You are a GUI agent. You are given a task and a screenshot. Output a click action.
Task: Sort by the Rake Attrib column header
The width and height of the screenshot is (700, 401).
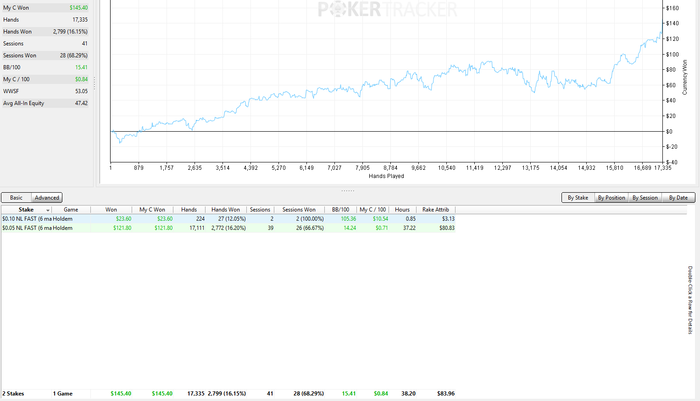[x=436, y=209]
